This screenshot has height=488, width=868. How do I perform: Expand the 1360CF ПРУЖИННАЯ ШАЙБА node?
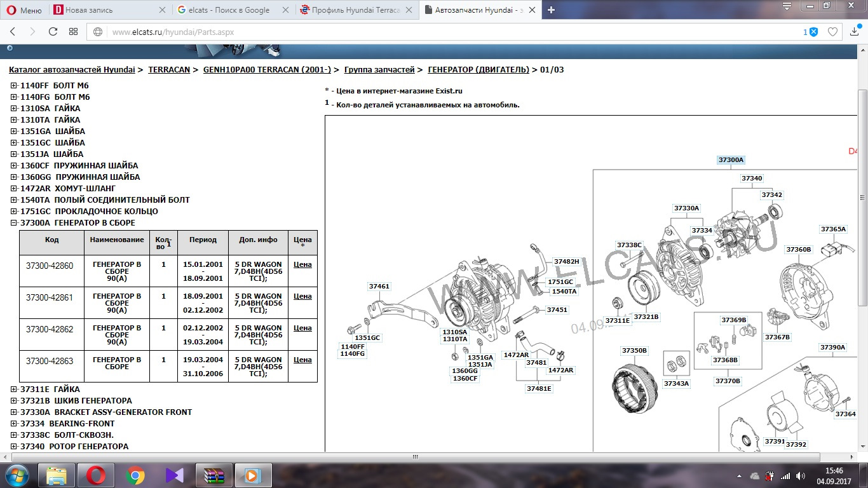click(x=14, y=166)
